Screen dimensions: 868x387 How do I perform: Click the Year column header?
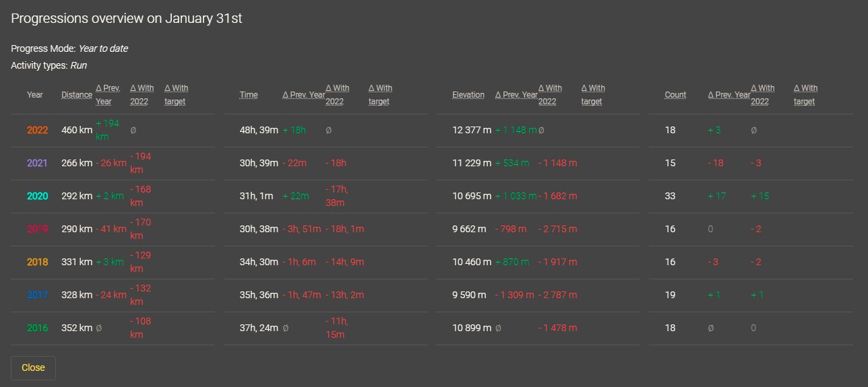(x=35, y=95)
